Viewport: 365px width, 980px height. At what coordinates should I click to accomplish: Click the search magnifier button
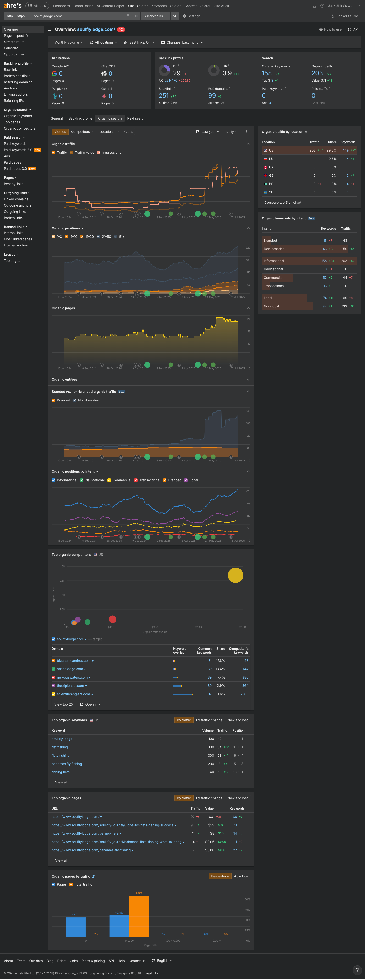point(175,16)
